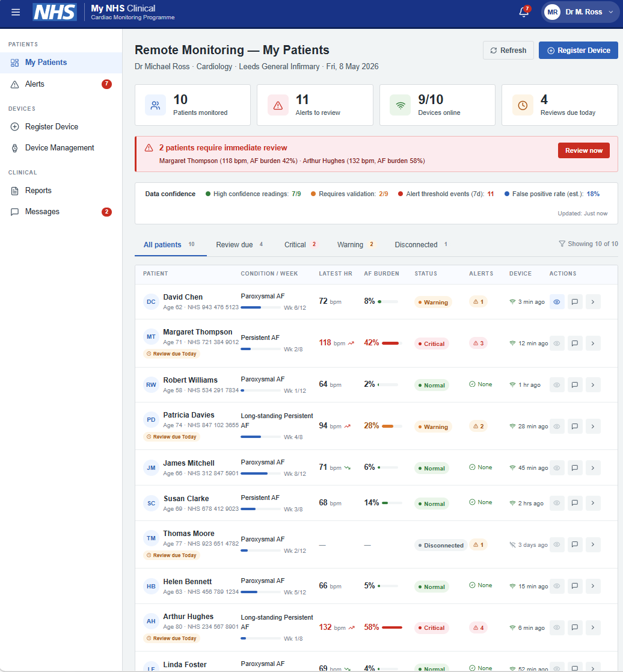623x672 pixels.
Task: Click the NHS logo
Action: coord(55,12)
